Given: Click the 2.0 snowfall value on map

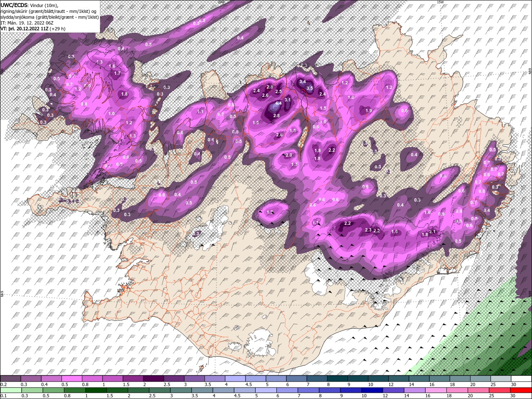Looking at the screenshot, I should coord(289,155).
